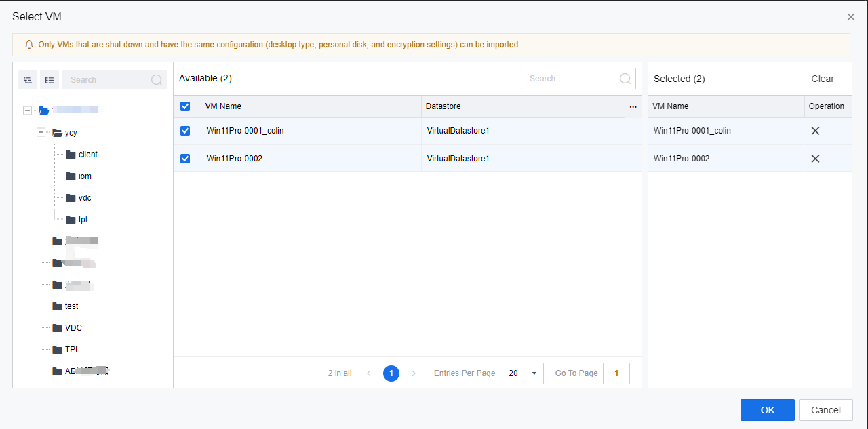The height and width of the screenshot is (429, 868).
Task: Uncheck the select-all checkbox in header
Action: pos(185,106)
